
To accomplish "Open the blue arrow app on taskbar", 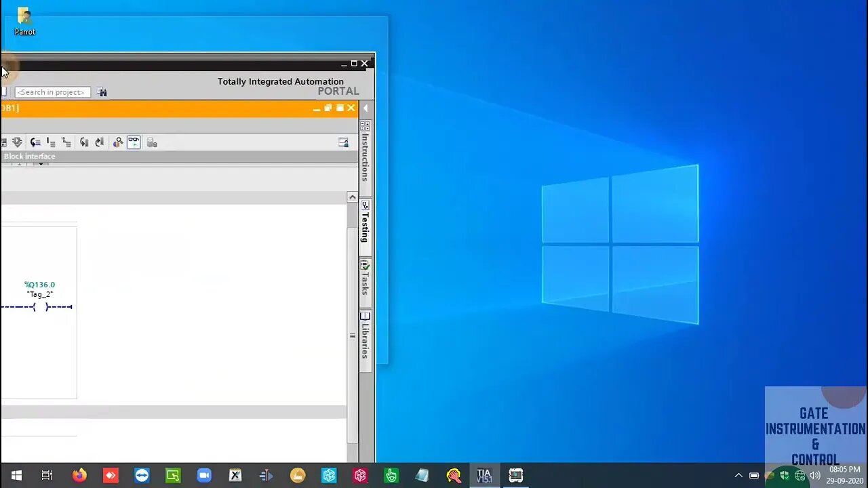I will pyautogui.click(x=267, y=475).
